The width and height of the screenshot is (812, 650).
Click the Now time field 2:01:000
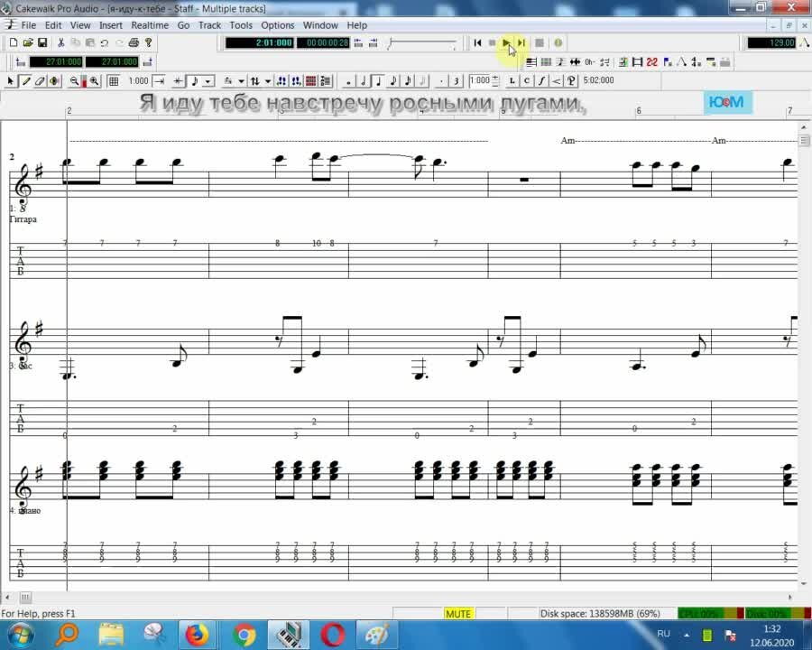(x=260, y=42)
